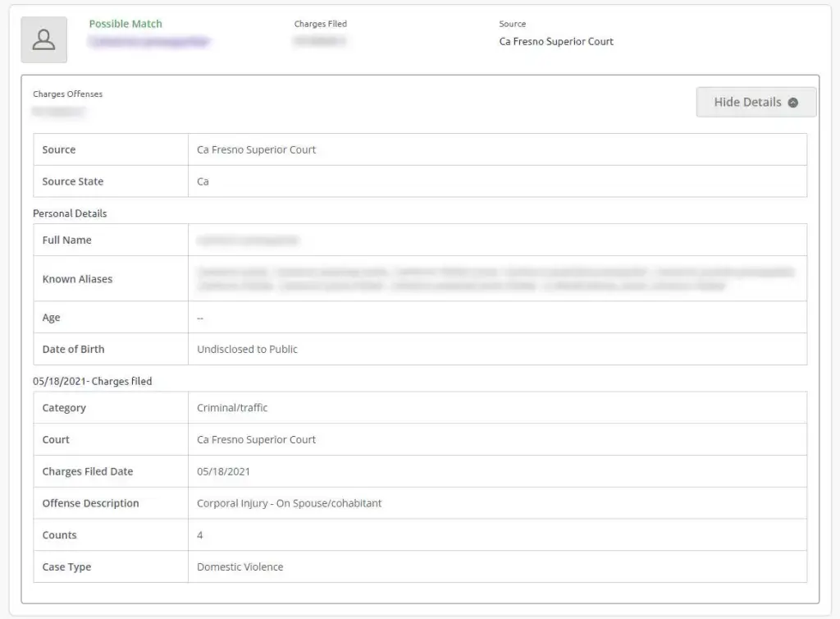Click the 05/18/2021- Charges filed section heading
The height and width of the screenshot is (619, 840).
coord(92,381)
